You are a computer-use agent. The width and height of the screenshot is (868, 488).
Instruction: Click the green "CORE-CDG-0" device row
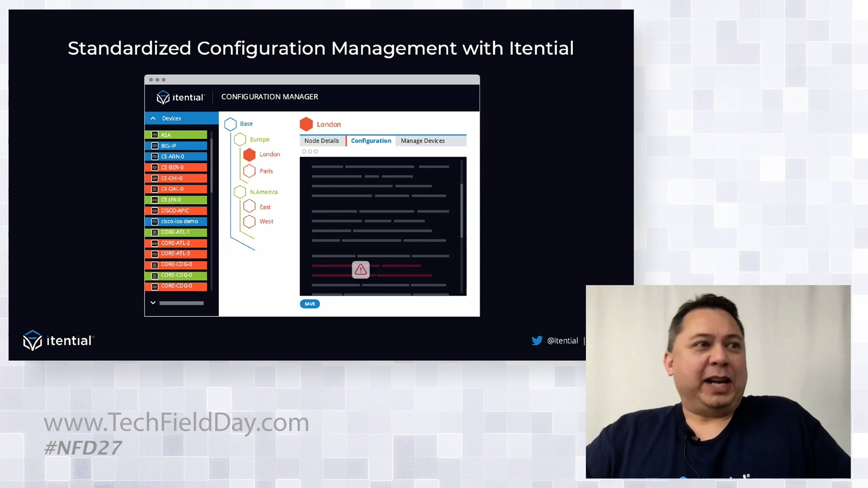(176, 275)
